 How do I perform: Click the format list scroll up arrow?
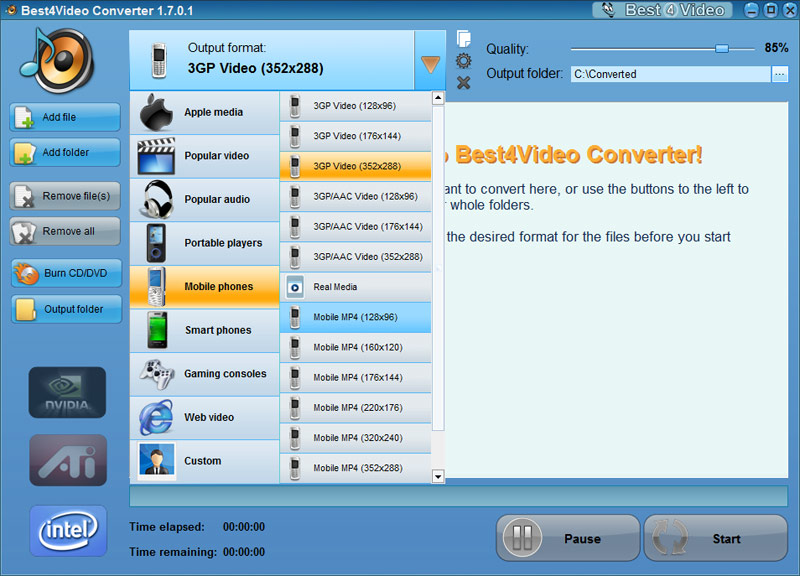[x=438, y=98]
